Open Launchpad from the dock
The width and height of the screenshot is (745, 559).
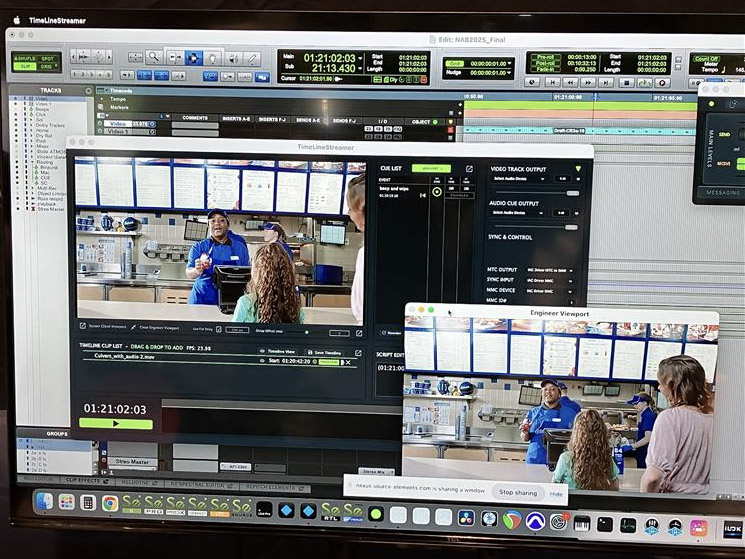pos(67,502)
